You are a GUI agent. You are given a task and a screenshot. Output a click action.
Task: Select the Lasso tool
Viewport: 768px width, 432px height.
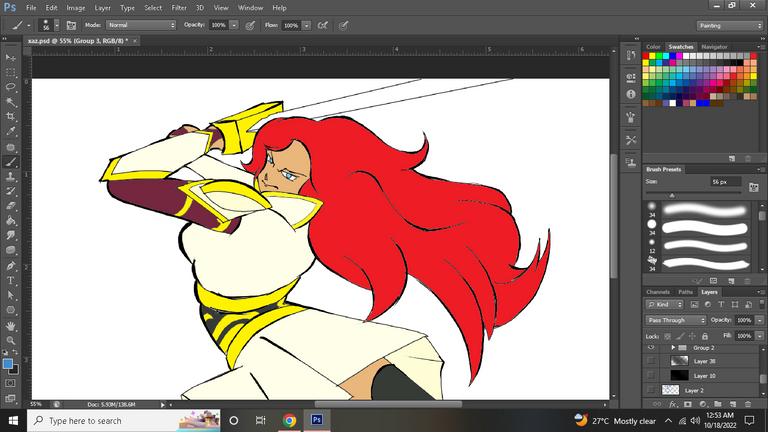coord(10,87)
